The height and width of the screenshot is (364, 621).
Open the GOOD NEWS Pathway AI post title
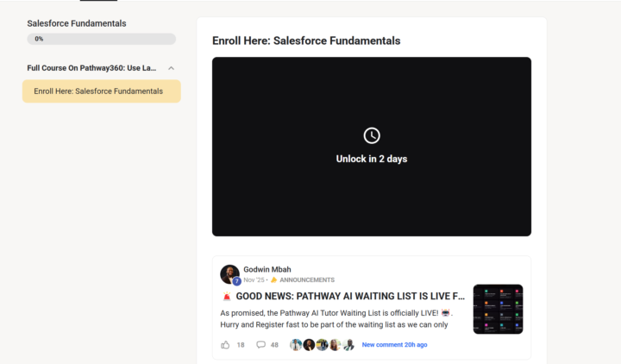[350, 296]
